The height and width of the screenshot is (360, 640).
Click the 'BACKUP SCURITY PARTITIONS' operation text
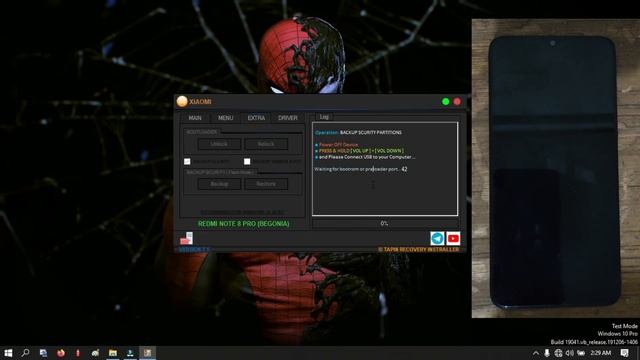pyautogui.click(x=371, y=132)
